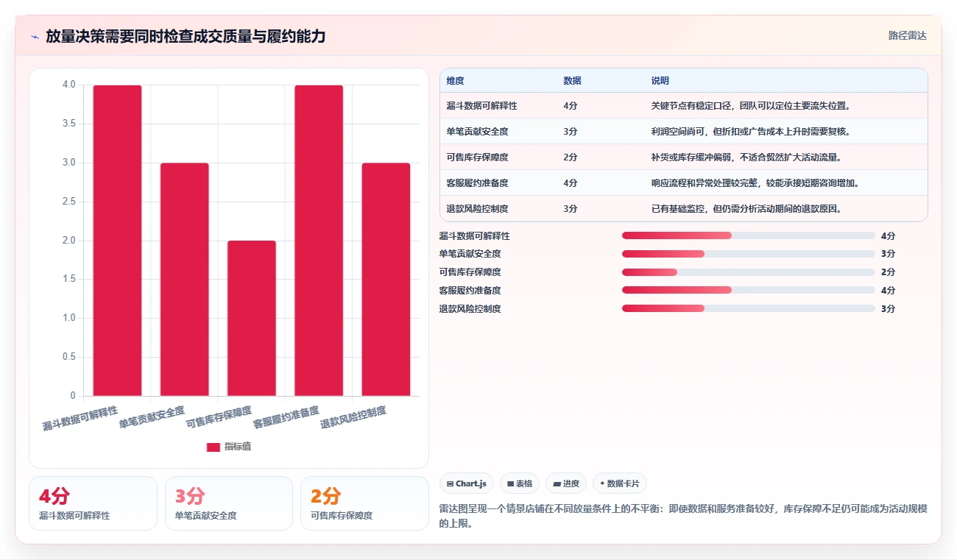Screen dimensions: 957x560
Task: Click the 退款风险控制度 bar in chart
Action: click(x=386, y=280)
